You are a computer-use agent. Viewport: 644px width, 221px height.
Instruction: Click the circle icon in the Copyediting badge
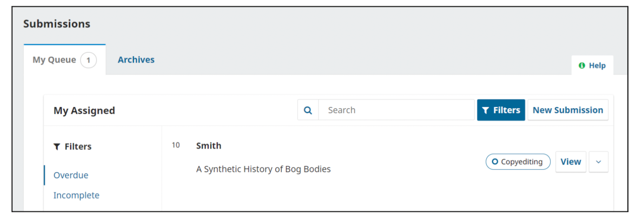495,162
